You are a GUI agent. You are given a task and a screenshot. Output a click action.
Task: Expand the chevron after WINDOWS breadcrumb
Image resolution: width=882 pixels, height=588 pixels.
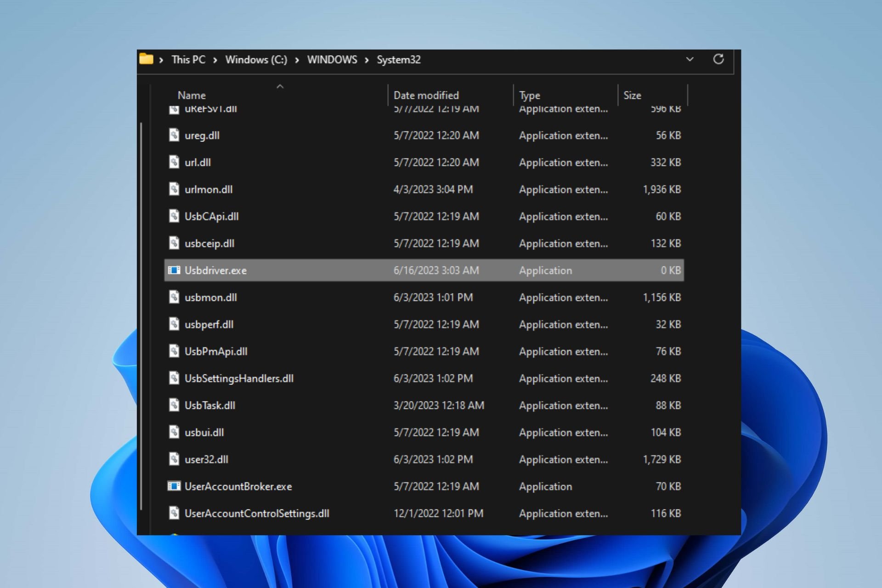(x=367, y=60)
